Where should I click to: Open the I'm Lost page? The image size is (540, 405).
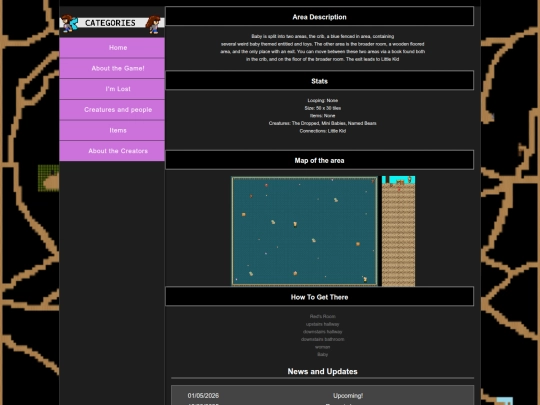pos(112,89)
